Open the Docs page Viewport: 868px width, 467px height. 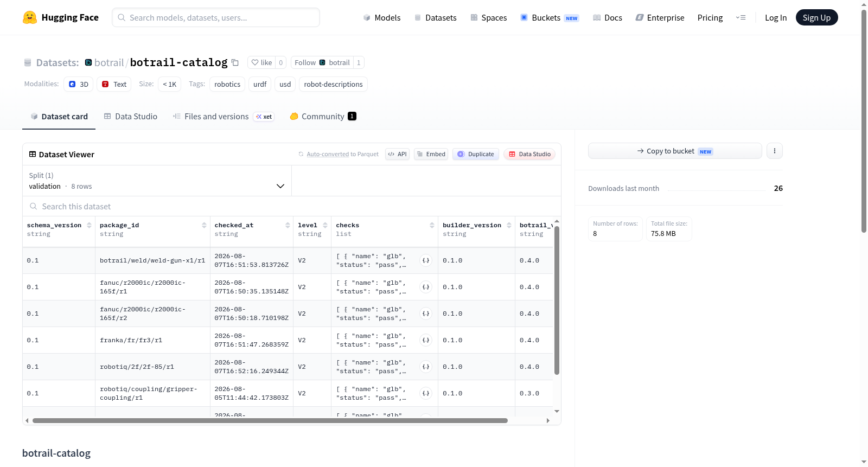(x=608, y=17)
